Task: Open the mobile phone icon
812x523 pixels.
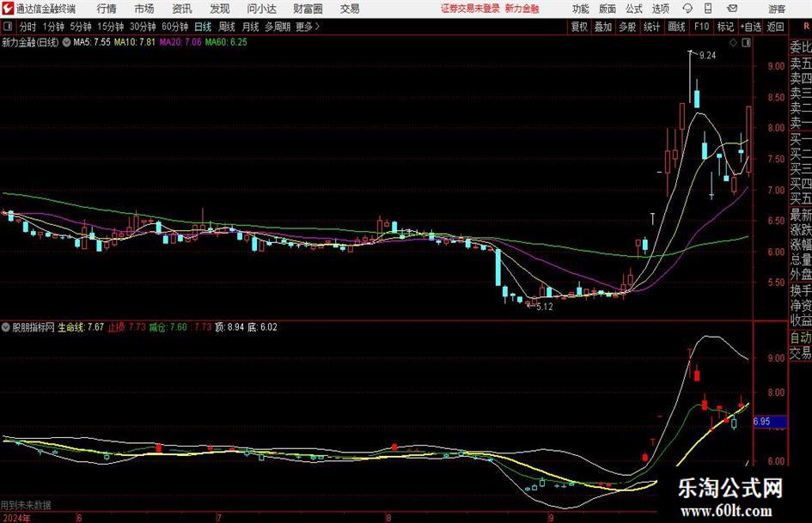Action: click(x=708, y=9)
